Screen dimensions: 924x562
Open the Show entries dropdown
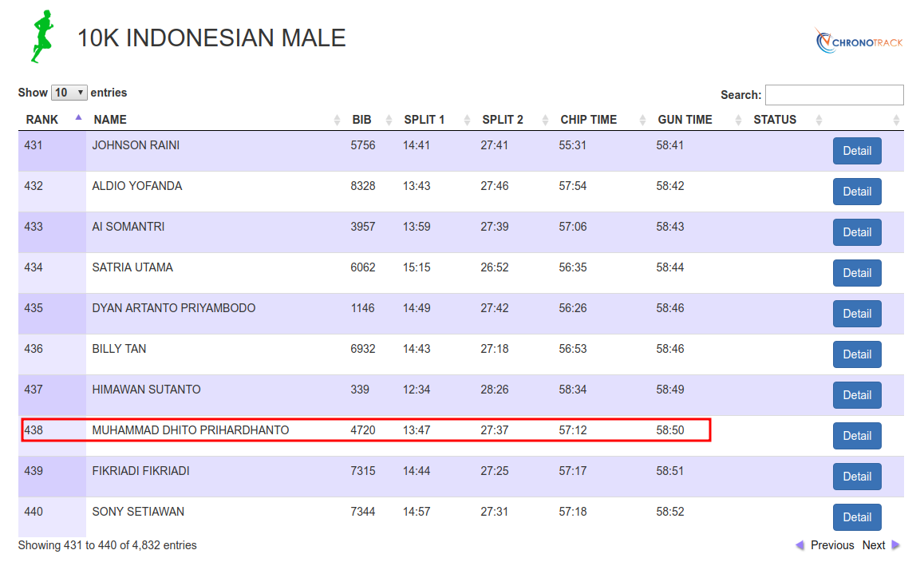[69, 92]
